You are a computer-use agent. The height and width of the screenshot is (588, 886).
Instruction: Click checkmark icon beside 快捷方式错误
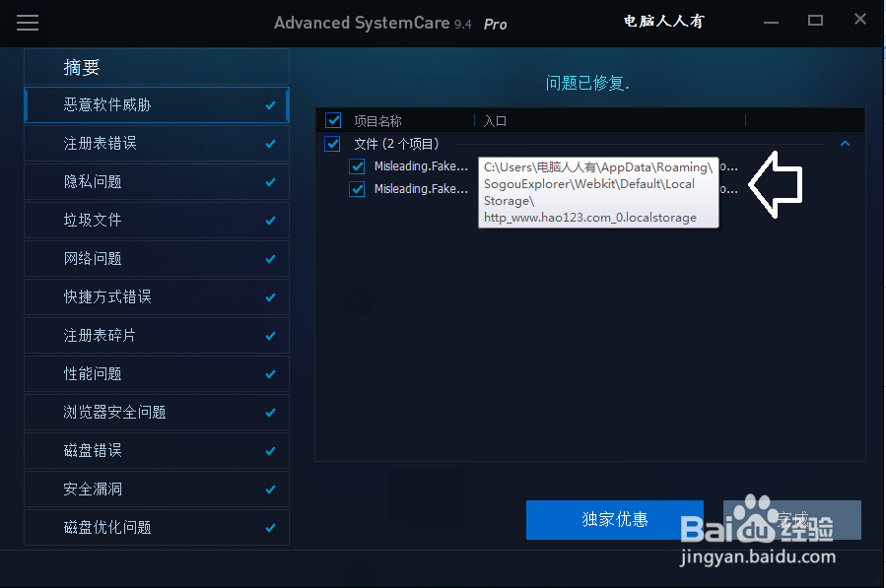(271, 297)
